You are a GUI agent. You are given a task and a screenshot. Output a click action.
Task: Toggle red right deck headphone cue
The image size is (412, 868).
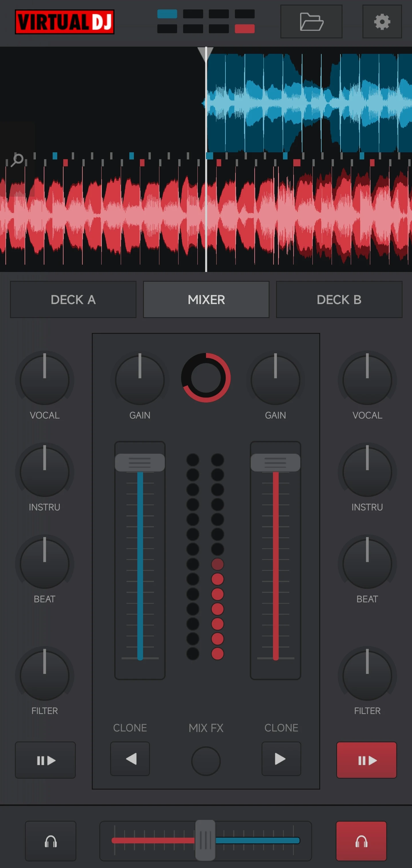(x=361, y=841)
